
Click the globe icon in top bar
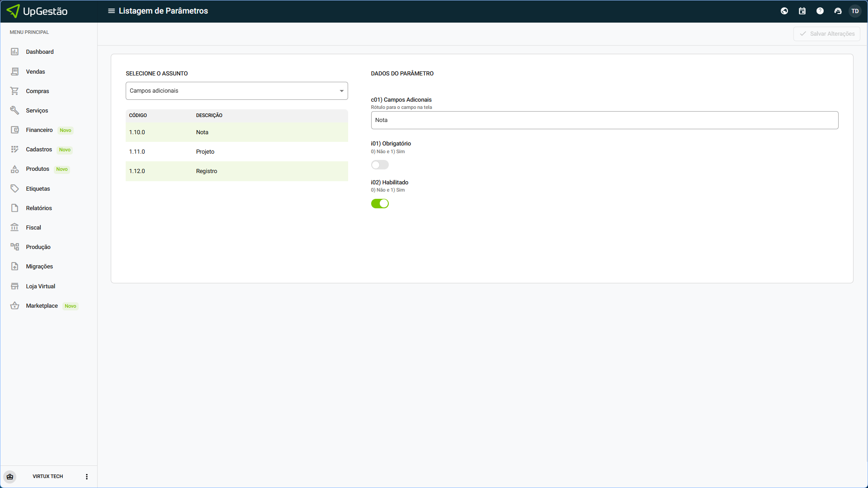coord(784,11)
